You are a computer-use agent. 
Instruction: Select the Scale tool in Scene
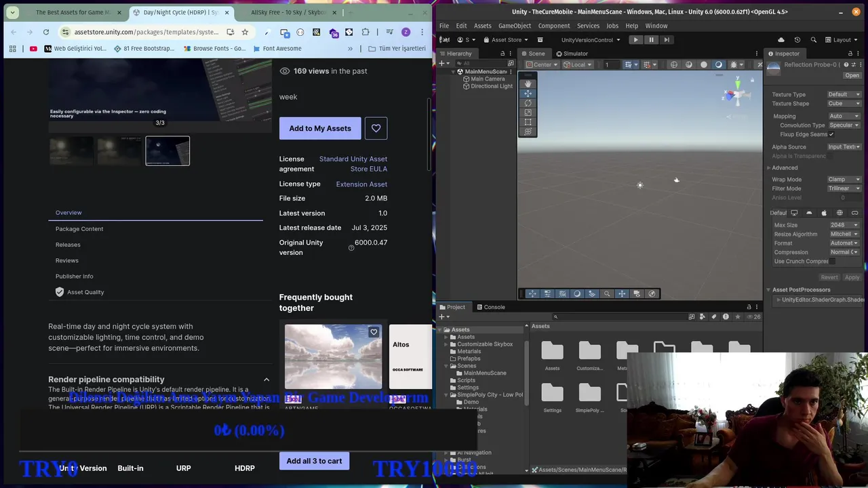click(528, 113)
